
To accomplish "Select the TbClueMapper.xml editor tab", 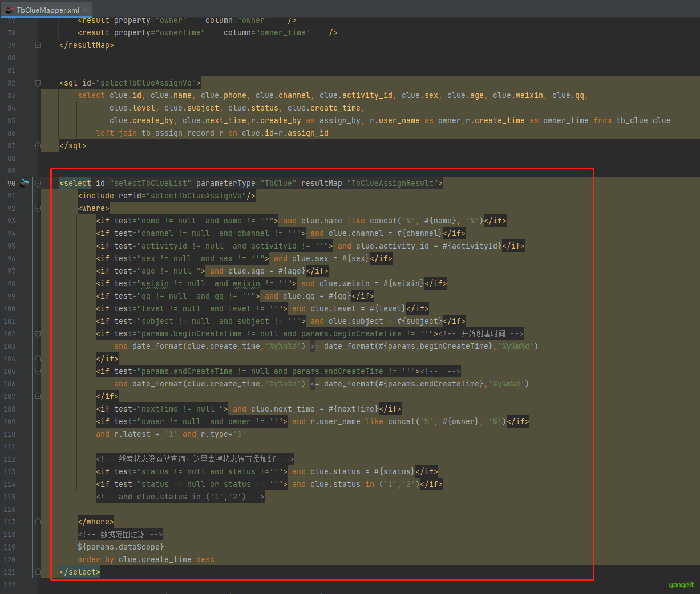I will pyautogui.click(x=47, y=10).
